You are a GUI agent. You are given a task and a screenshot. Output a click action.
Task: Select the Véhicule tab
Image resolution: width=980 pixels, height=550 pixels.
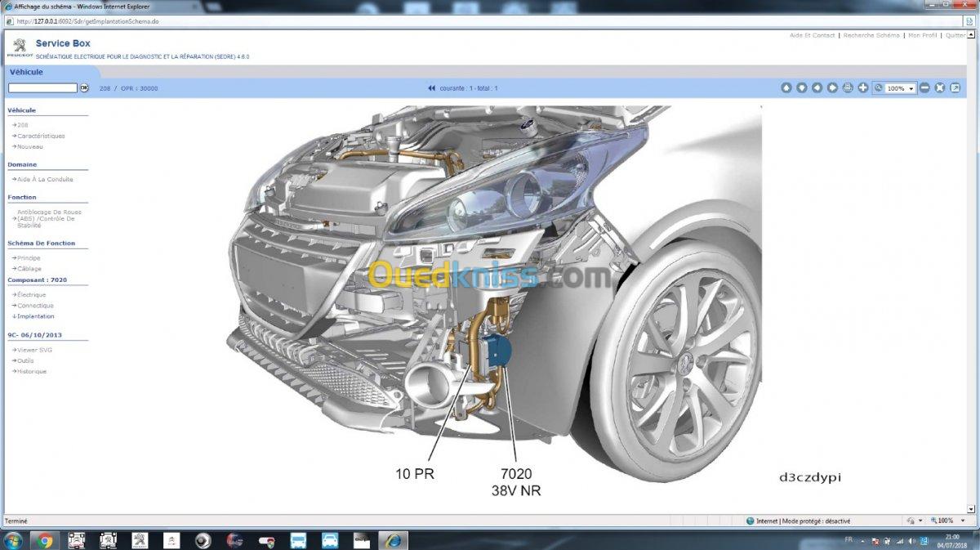click(x=27, y=72)
